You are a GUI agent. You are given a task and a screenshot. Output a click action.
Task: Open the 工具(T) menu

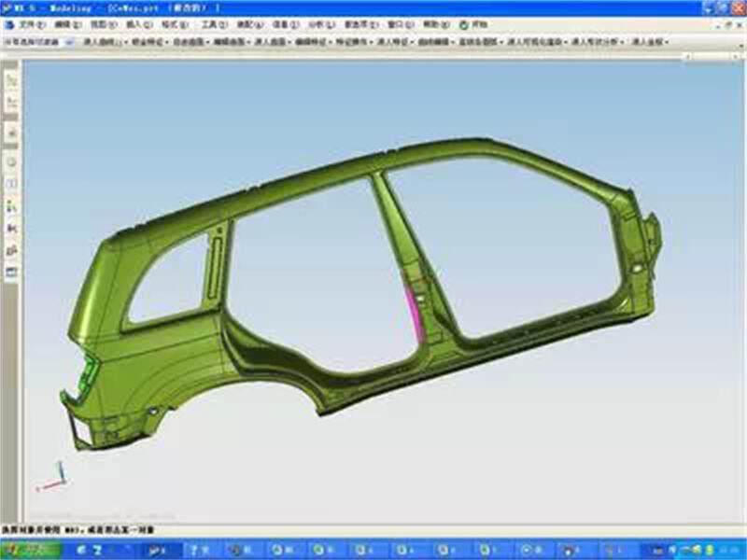pos(213,25)
